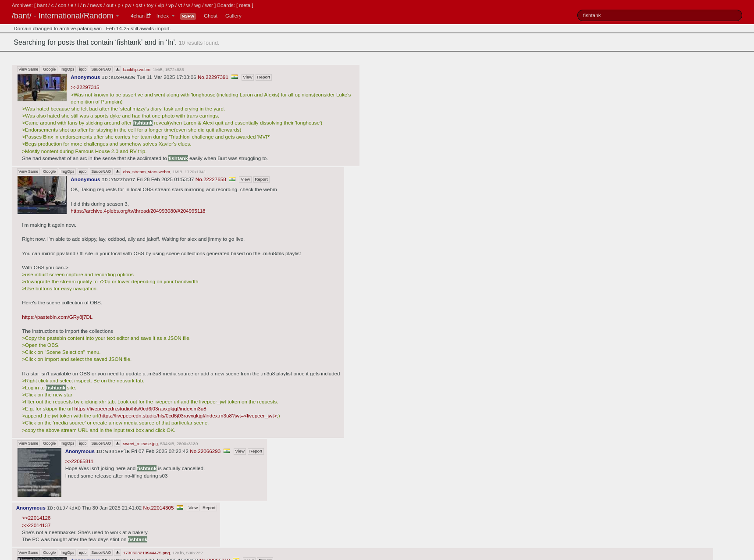Image resolution: width=754 pixels, height=560 pixels.
Task: Click poster ID YNZzh597
Action: (118, 180)
